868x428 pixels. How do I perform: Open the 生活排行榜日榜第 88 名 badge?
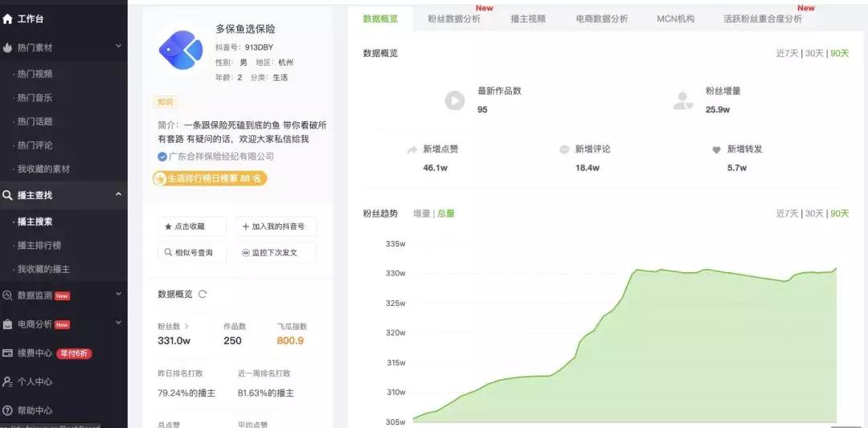point(211,178)
